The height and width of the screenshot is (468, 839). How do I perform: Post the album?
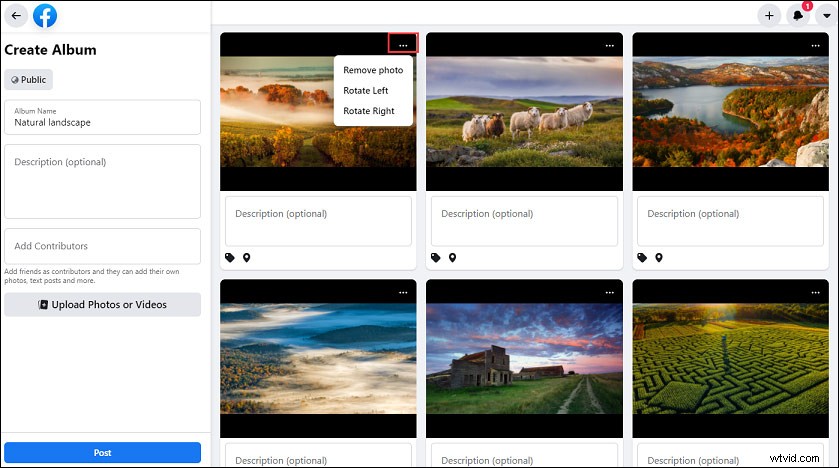point(102,452)
